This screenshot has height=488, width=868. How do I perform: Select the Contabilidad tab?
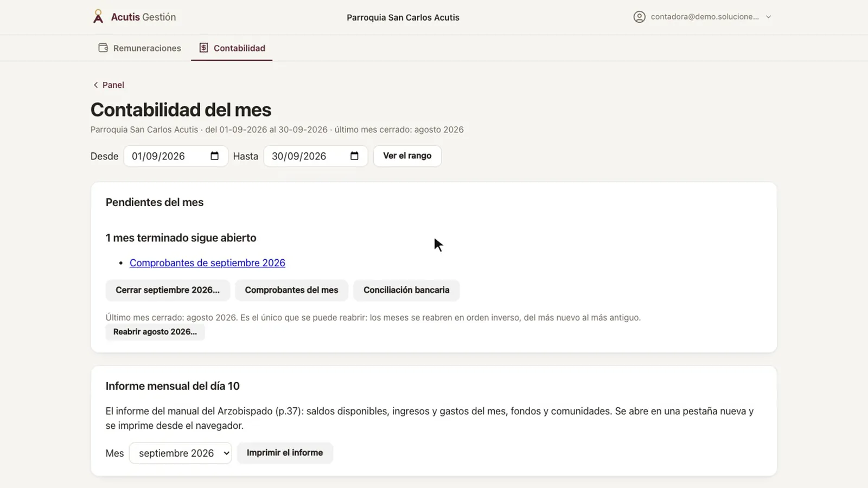tap(232, 48)
